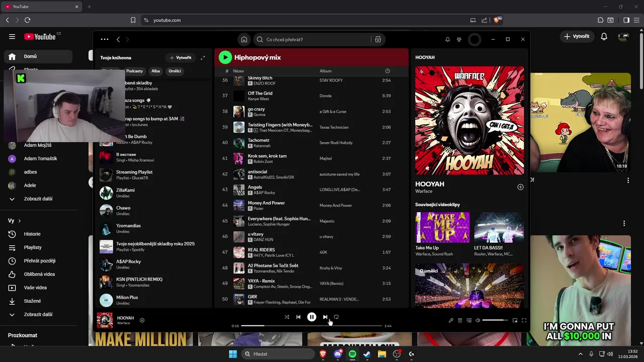This screenshot has width=644, height=362.
Task: Open Tvoje nejoblíbenější skladby roku 2025 playlist
Action: (x=153, y=246)
